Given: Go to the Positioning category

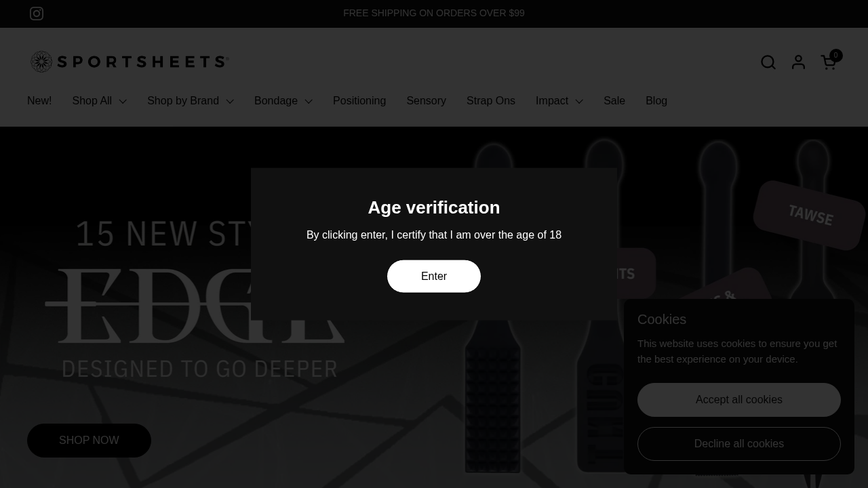Looking at the screenshot, I should (x=359, y=101).
